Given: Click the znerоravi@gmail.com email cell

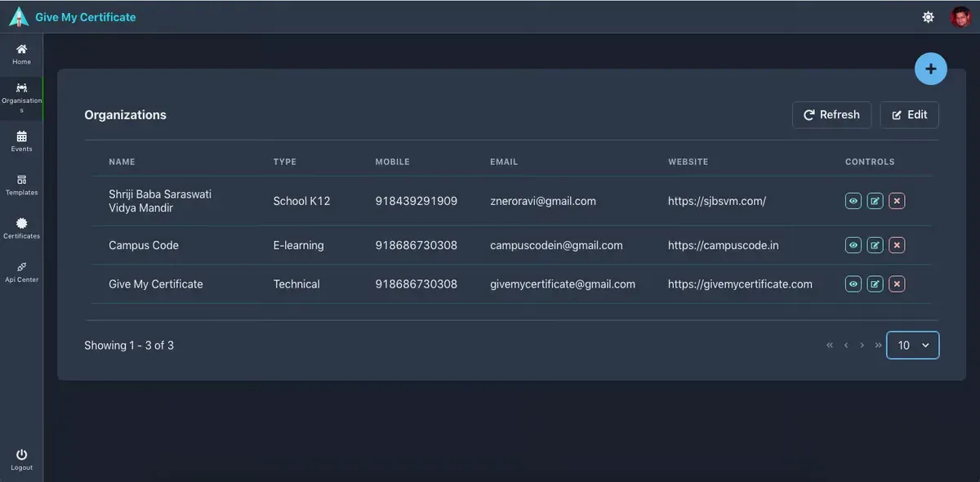Looking at the screenshot, I should click(543, 201).
